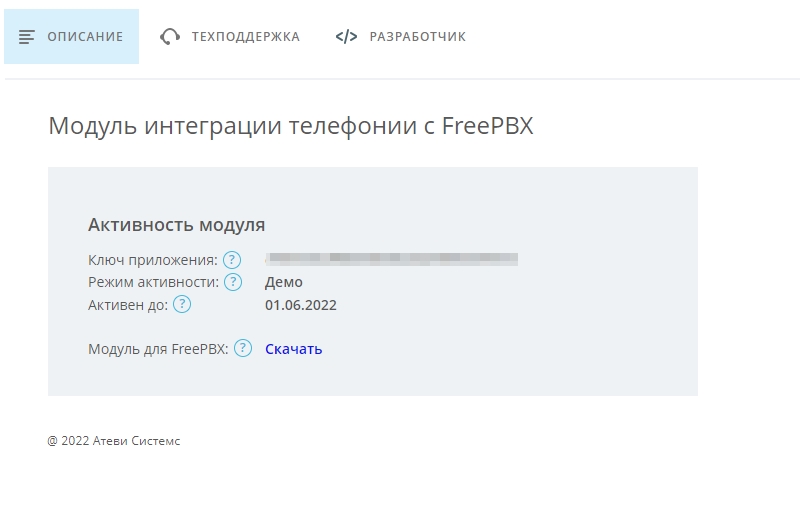Click the text-lines icon on Описание tab

(27, 37)
